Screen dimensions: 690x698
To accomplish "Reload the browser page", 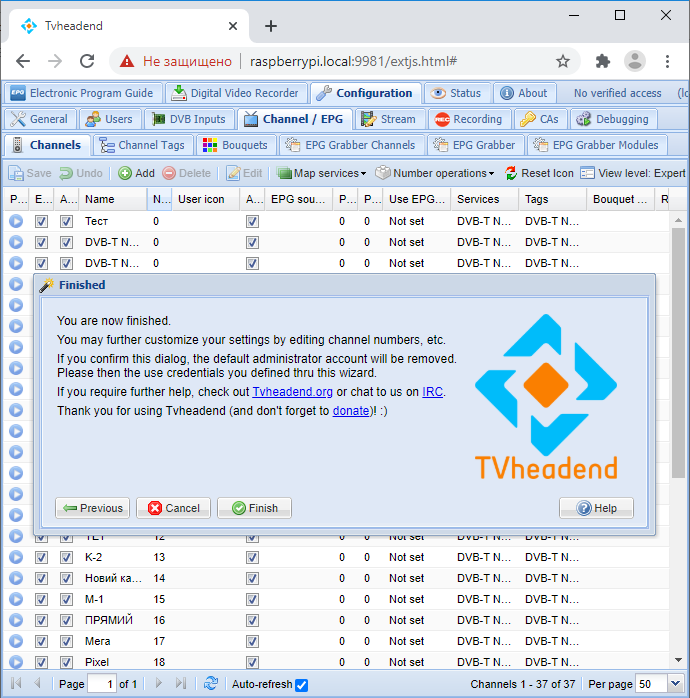I will click(87, 61).
